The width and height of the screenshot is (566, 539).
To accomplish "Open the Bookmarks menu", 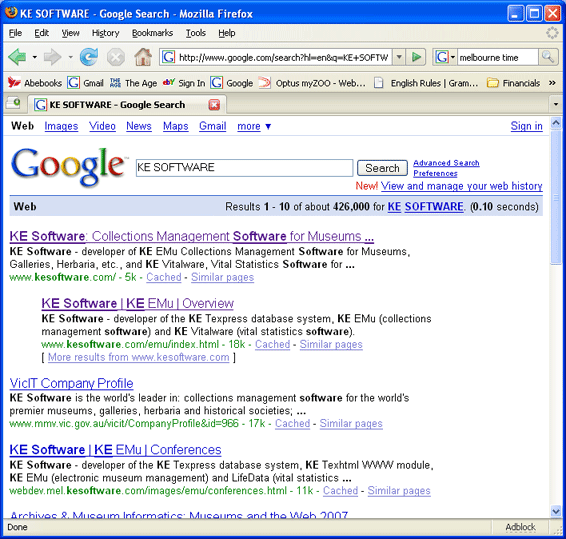I will [x=152, y=33].
